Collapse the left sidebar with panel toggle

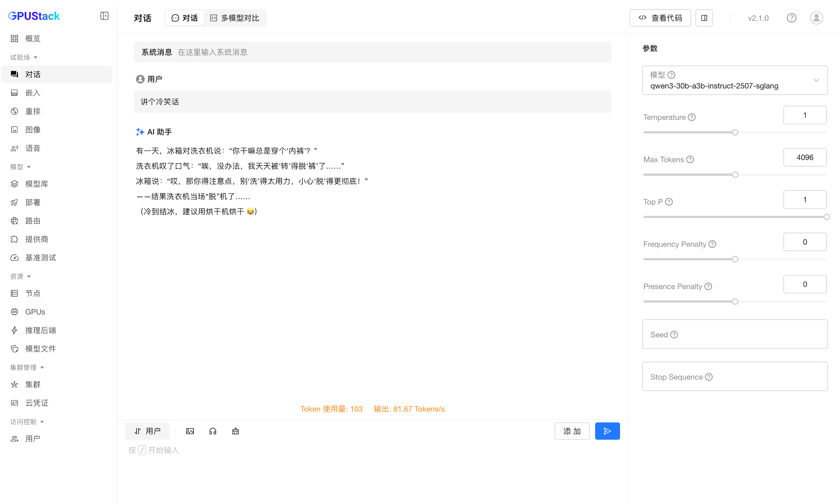104,16
